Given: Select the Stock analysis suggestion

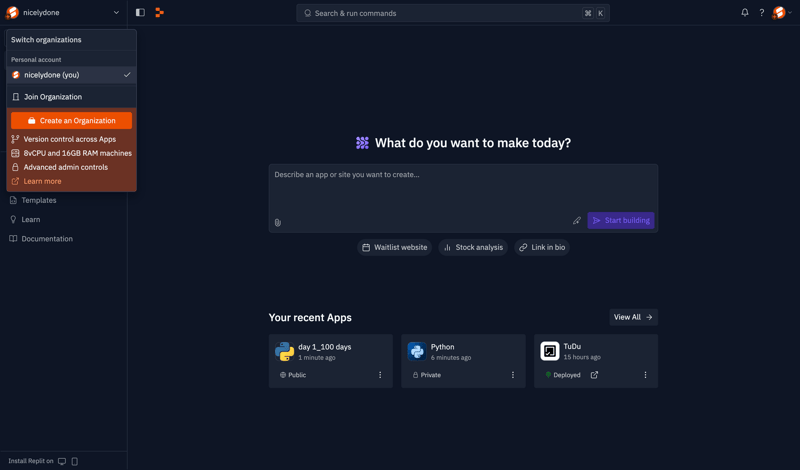Looking at the screenshot, I should coord(473,248).
